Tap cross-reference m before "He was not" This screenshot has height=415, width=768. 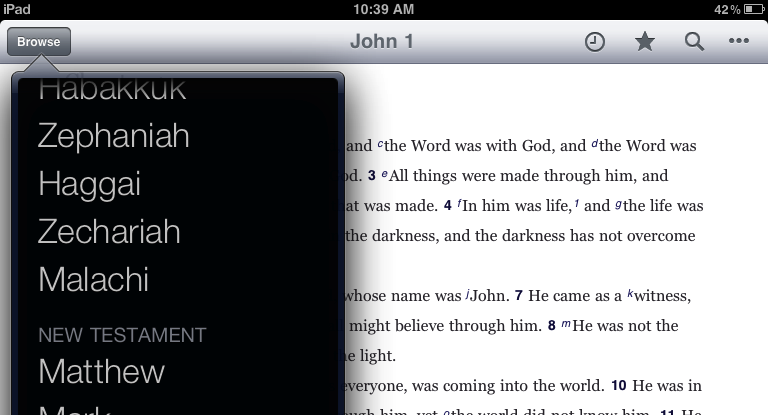point(566,324)
